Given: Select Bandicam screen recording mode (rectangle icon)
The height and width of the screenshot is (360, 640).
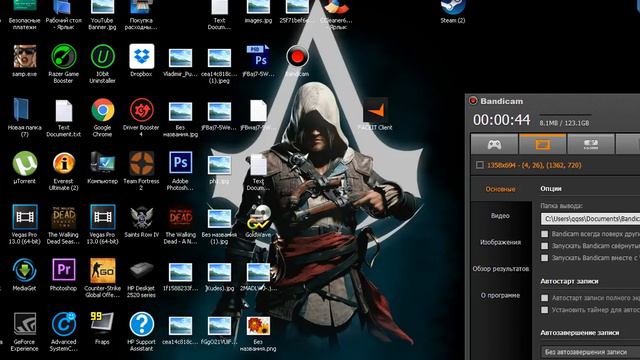Looking at the screenshot, I should tap(542, 144).
